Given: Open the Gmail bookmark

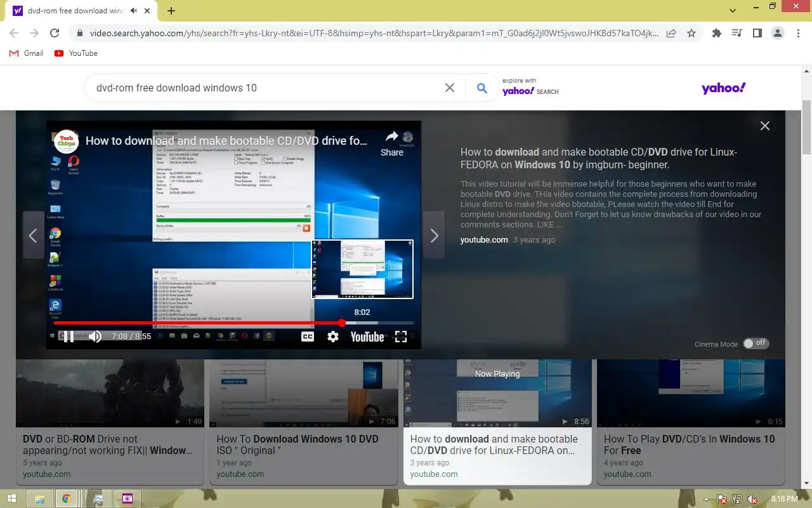Looking at the screenshot, I should tap(27, 53).
